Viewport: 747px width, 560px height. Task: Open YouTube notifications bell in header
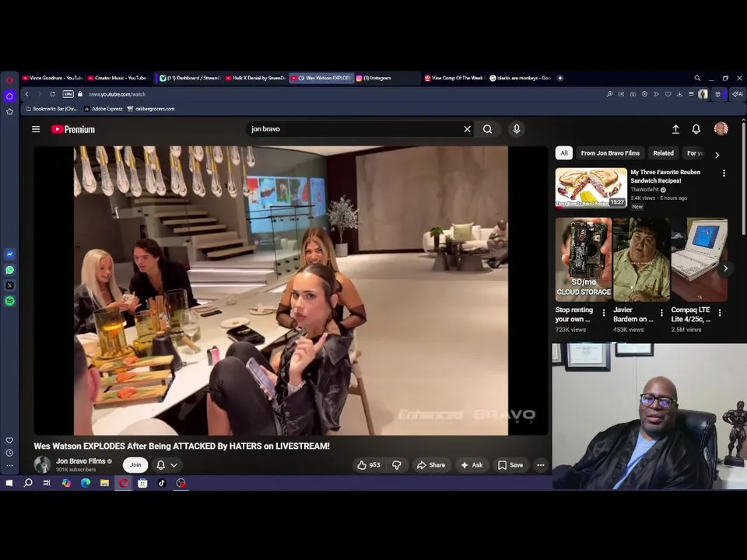click(x=696, y=129)
